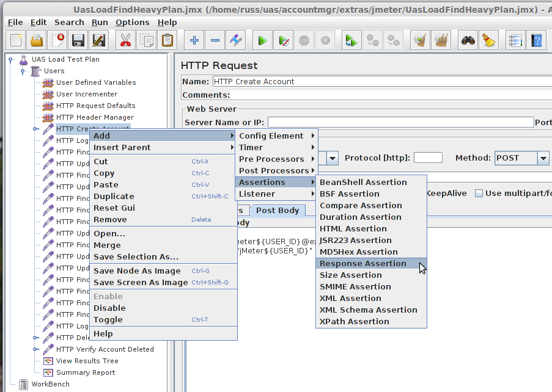Click the Clear All results icon

tap(441, 40)
